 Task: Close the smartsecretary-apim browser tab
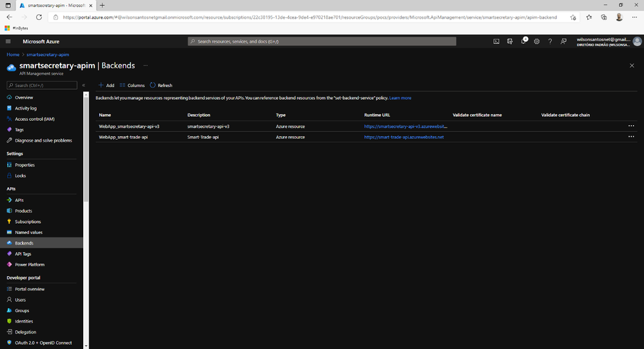point(91,5)
